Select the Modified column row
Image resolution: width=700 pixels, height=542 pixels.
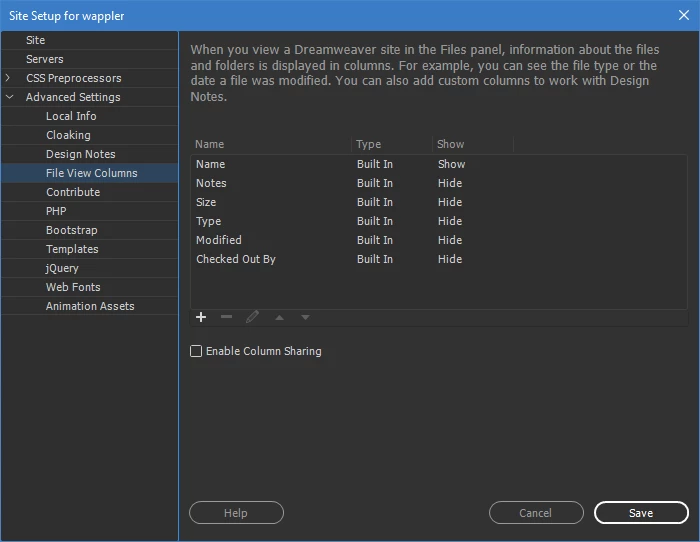click(439, 240)
